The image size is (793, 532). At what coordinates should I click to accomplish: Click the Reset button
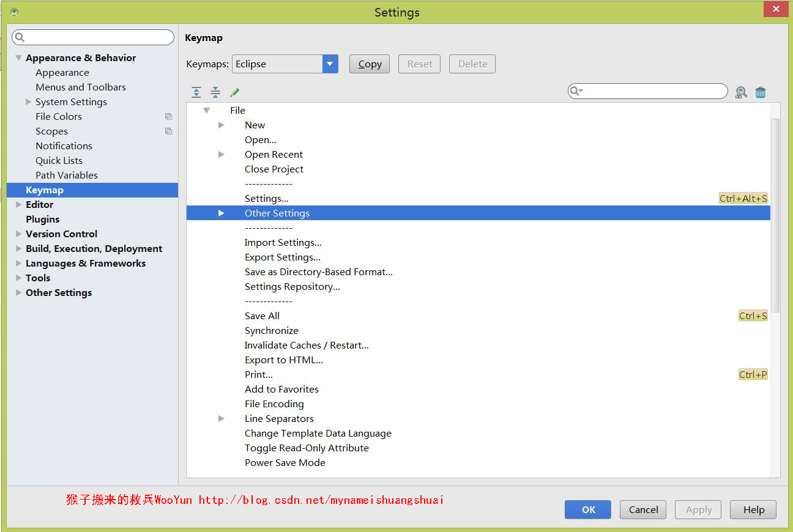[420, 64]
